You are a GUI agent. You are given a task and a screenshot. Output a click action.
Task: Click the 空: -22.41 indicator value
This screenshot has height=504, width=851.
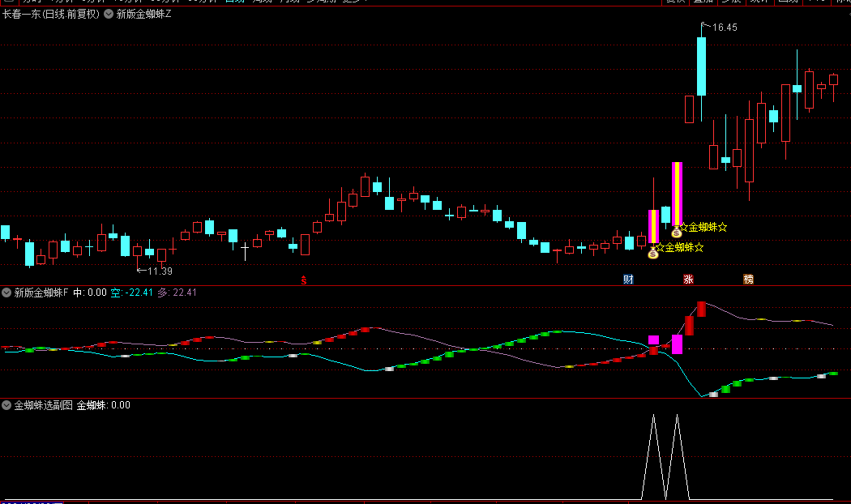132,293
